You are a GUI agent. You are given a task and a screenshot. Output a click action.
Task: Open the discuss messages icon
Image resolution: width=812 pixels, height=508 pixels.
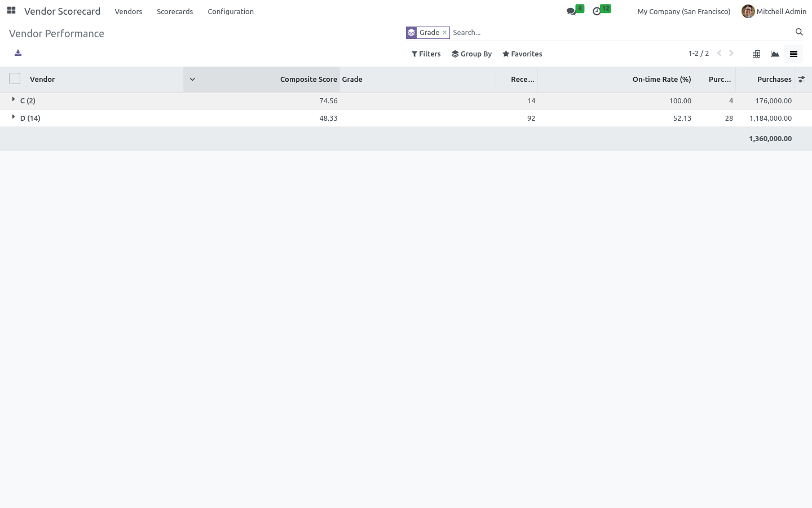click(x=571, y=11)
